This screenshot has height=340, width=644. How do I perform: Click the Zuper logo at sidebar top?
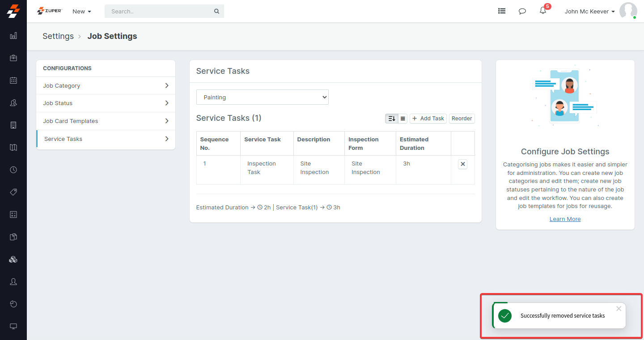click(13, 11)
